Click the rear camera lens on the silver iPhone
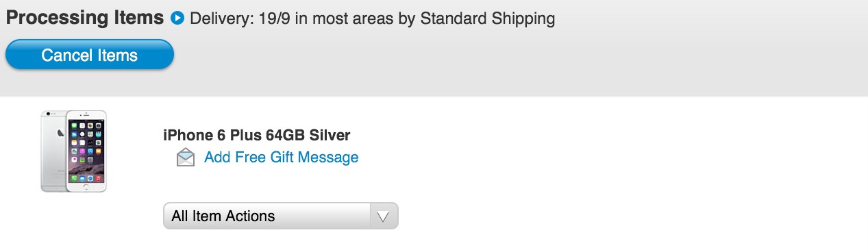 click(x=48, y=114)
